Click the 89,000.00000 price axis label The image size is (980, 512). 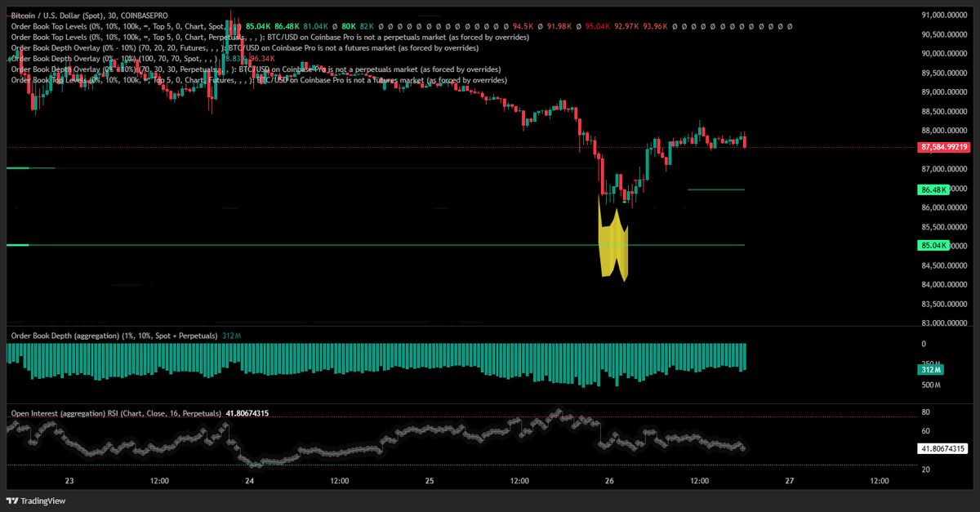[x=945, y=92]
